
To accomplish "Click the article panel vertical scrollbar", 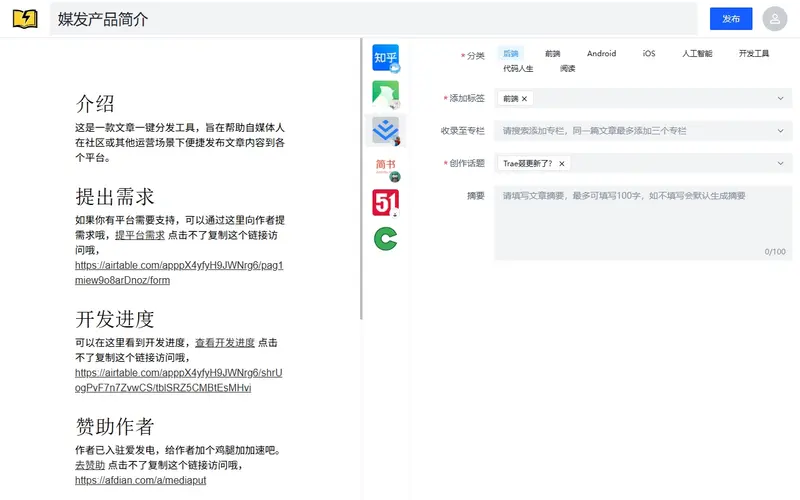I will pos(361,179).
